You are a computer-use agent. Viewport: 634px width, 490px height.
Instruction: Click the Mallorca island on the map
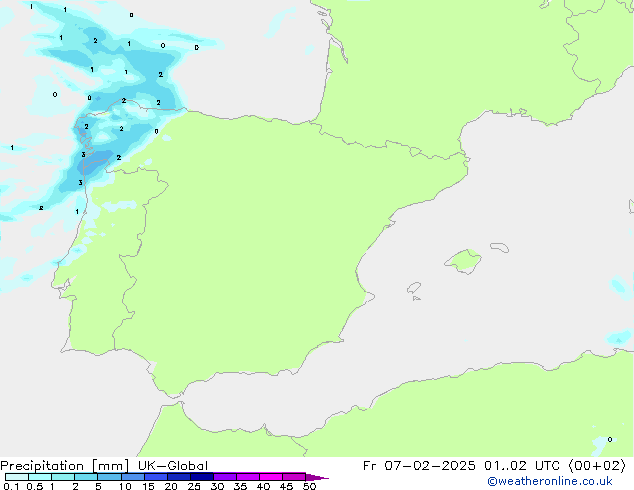tap(463, 262)
